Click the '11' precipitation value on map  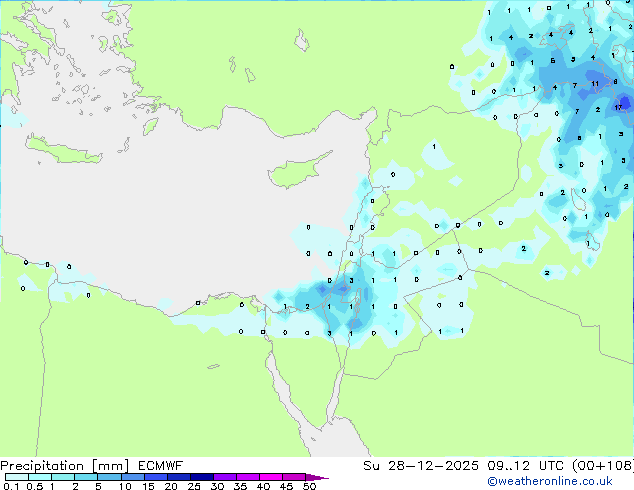(x=595, y=84)
